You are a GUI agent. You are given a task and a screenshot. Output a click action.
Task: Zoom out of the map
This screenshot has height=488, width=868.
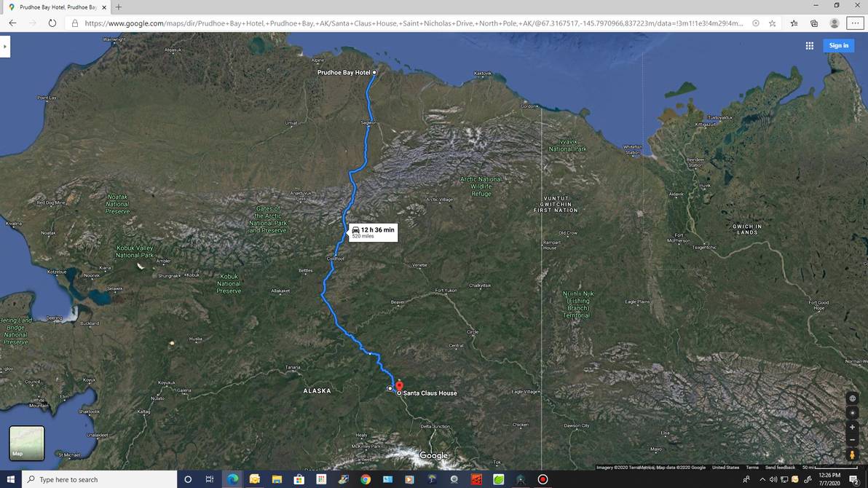point(853,440)
